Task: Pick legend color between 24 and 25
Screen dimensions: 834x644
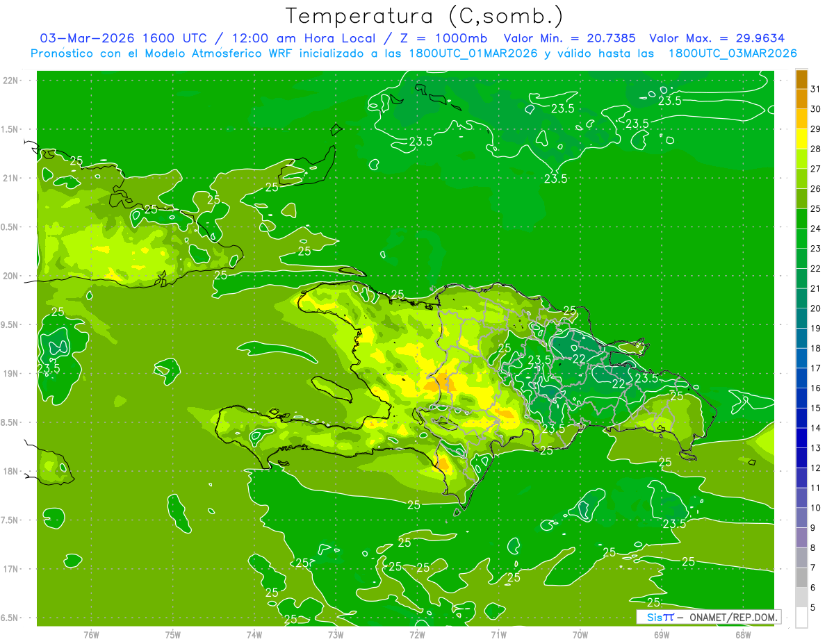Action: pyautogui.click(x=802, y=219)
